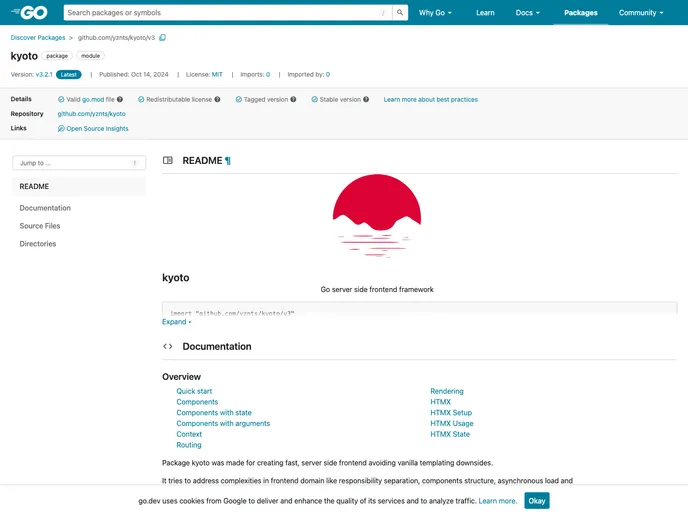The height and width of the screenshot is (512, 688).
Task: Copy the package path with the copy icon
Action: coord(163,37)
